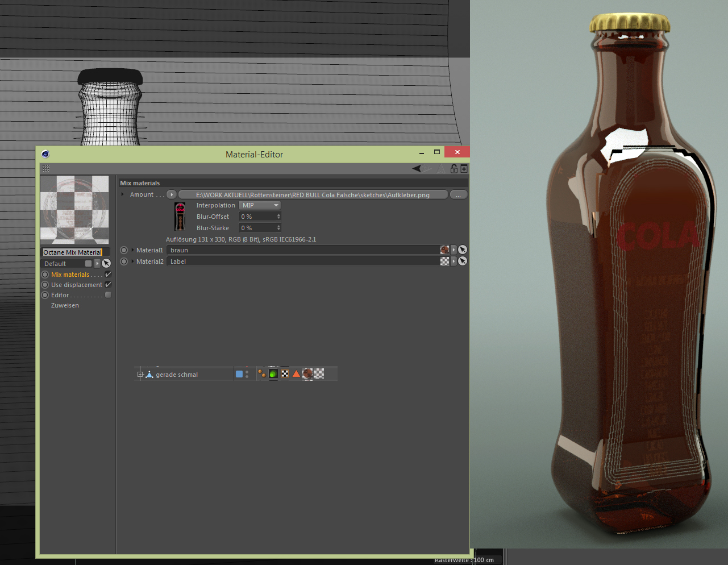
Task: Go back with the black left arrow
Action: tap(418, 169)
